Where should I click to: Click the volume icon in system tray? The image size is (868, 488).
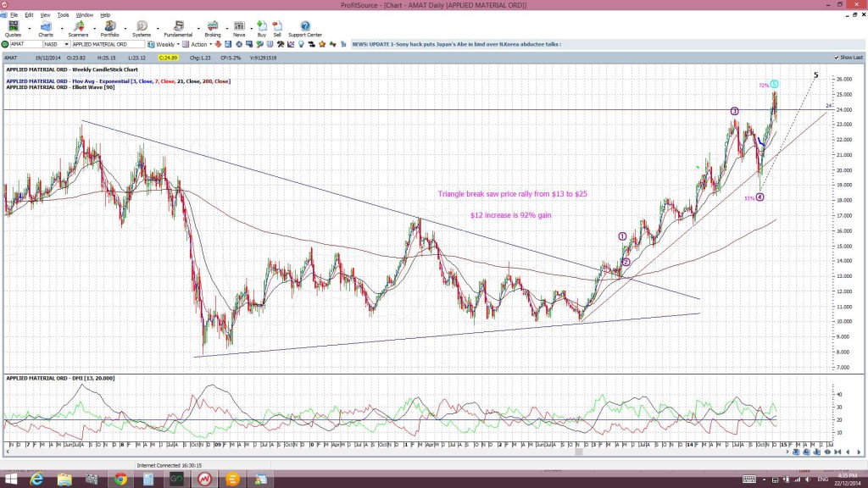pos(808,480)
